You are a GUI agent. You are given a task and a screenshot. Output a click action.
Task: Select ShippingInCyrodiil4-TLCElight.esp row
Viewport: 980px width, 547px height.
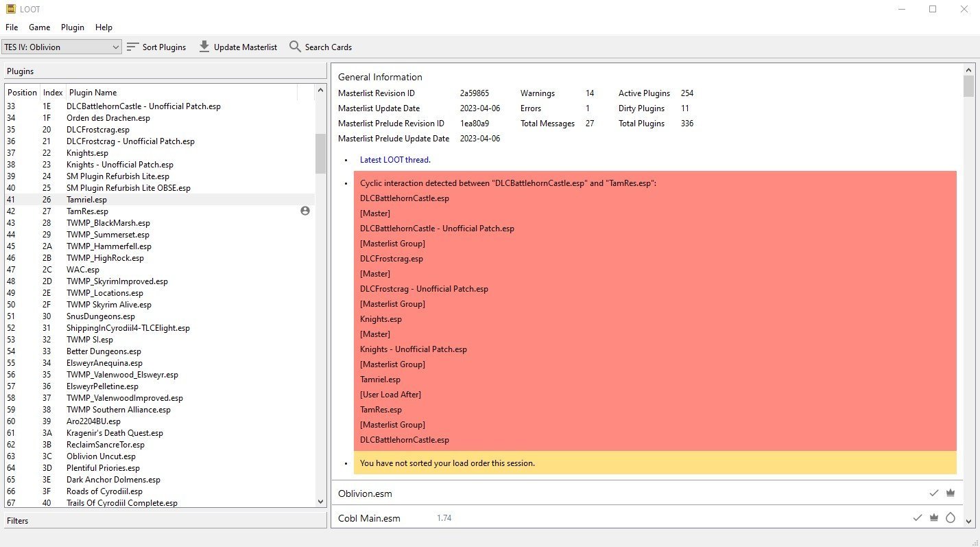click(159, 328)
